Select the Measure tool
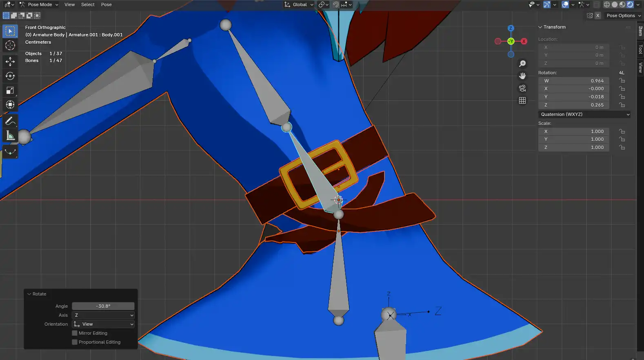 tap(10, 135)
